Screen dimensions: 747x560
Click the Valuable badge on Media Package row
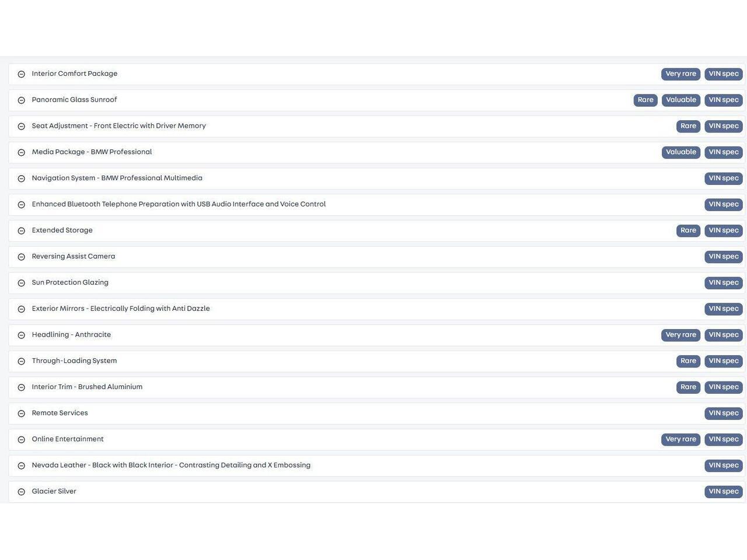click(681, 152)
